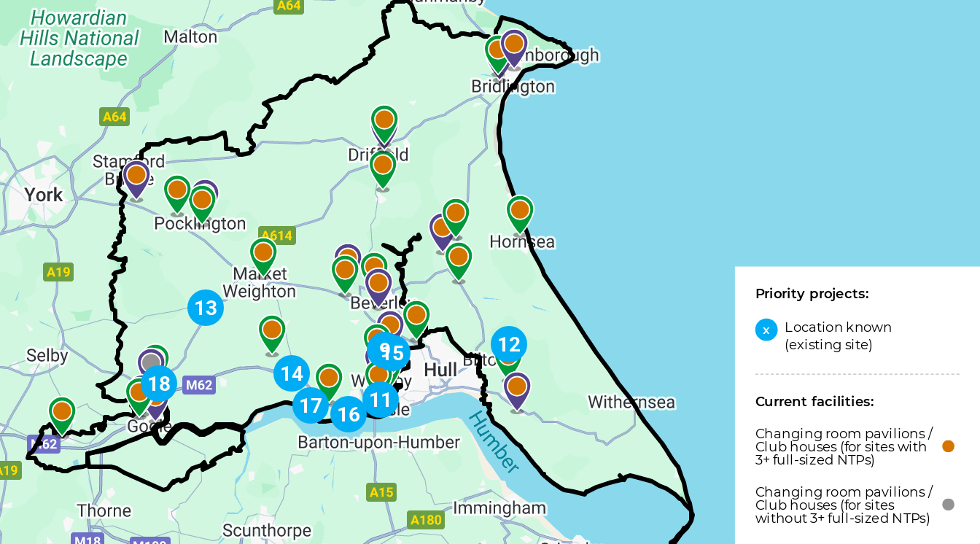Select the Market Weighton green pin

263,257
